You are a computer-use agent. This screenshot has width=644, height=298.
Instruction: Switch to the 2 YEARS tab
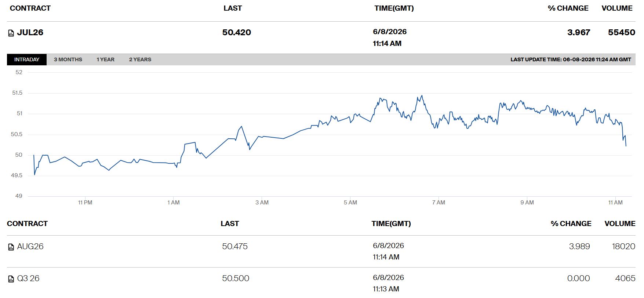[x=140, y=59]
